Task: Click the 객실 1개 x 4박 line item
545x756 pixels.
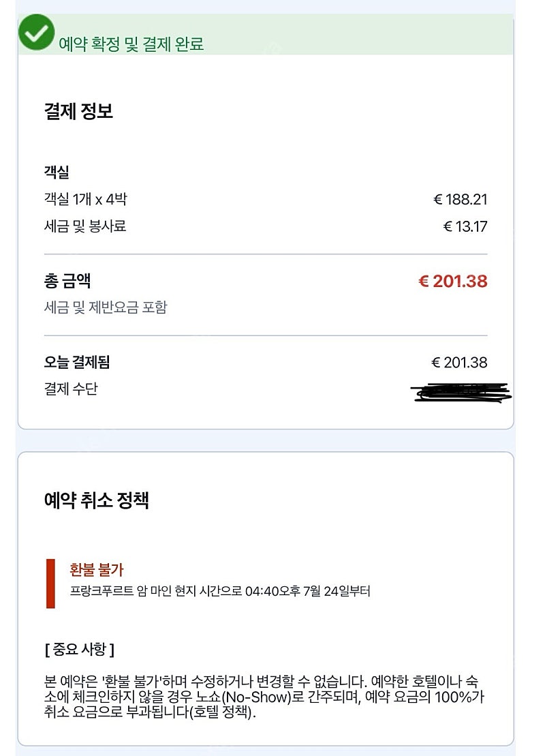Action: (85, 199)
